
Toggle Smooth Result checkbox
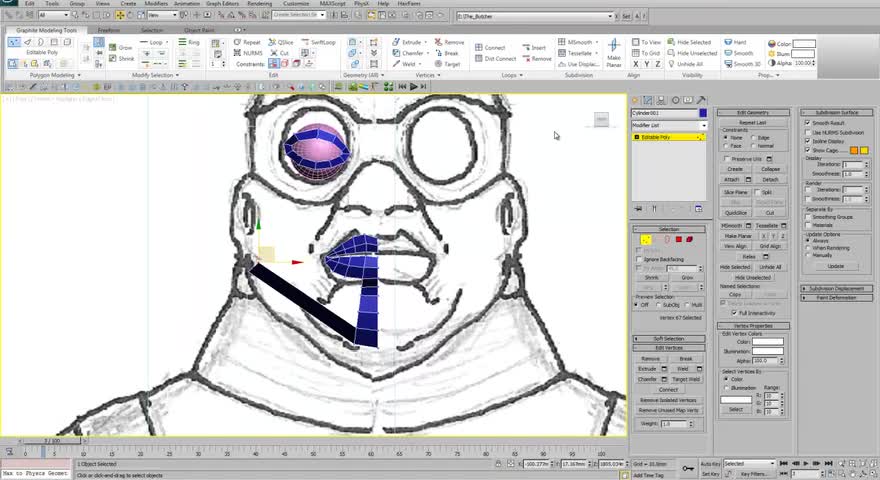click(x=808, y=122)
